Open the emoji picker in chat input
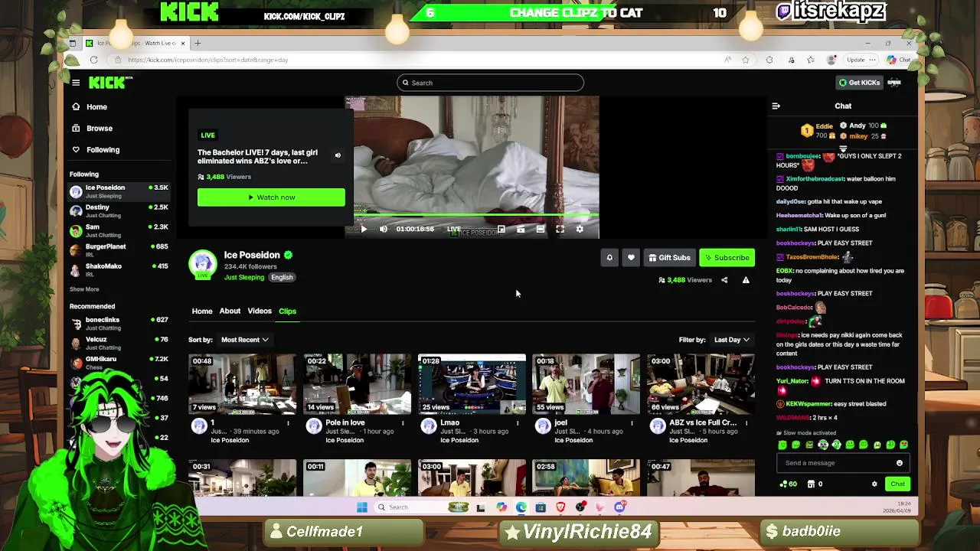 [x=900, y=463]
